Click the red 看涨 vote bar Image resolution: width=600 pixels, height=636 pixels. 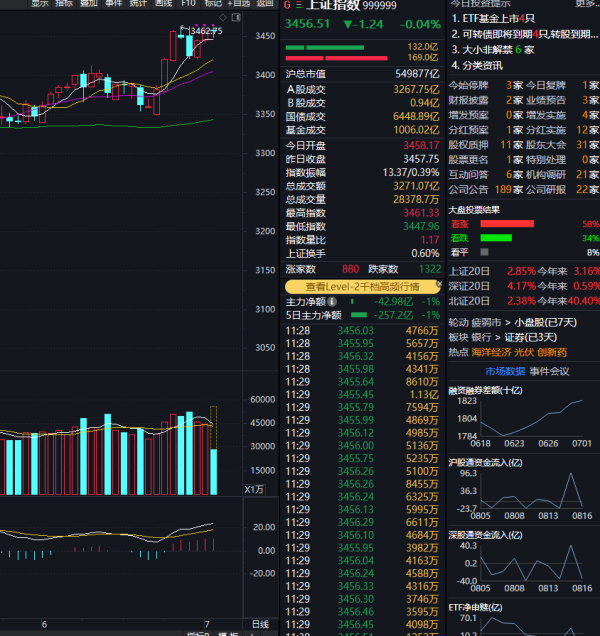(x=507, y=224)
